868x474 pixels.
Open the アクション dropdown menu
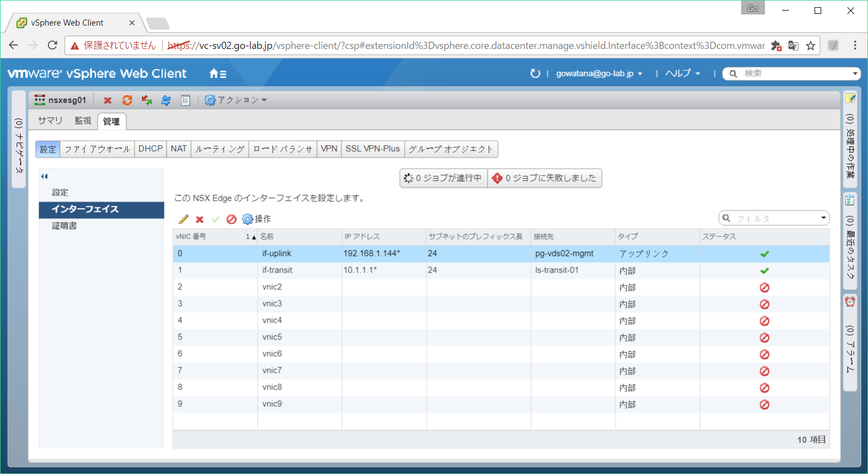[236, 100]
